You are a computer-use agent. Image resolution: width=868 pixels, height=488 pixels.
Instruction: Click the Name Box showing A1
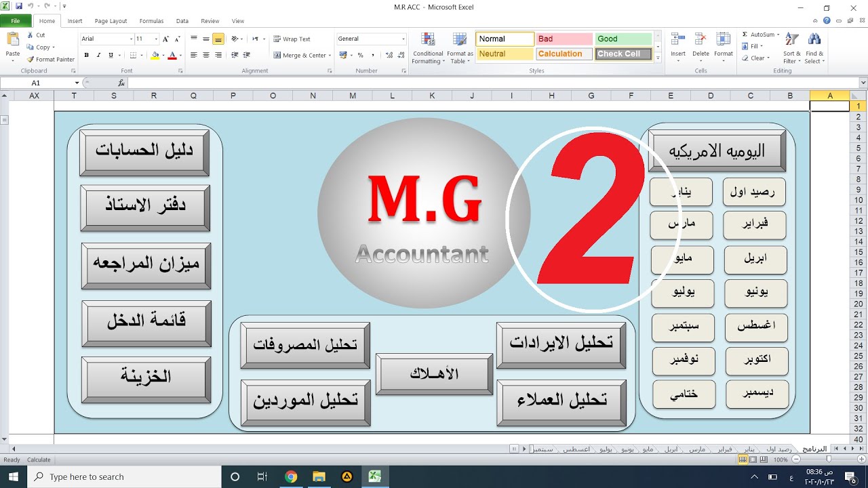[x=36, y=83]
